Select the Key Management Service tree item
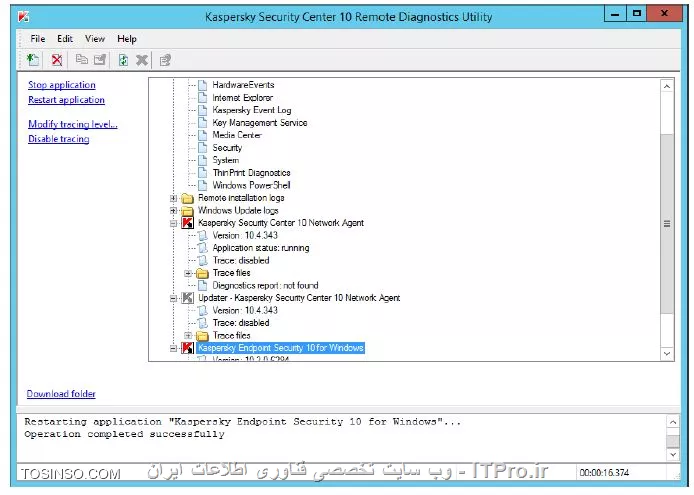The height and width of the screenshot is (495, 694). tap(259, 122)
